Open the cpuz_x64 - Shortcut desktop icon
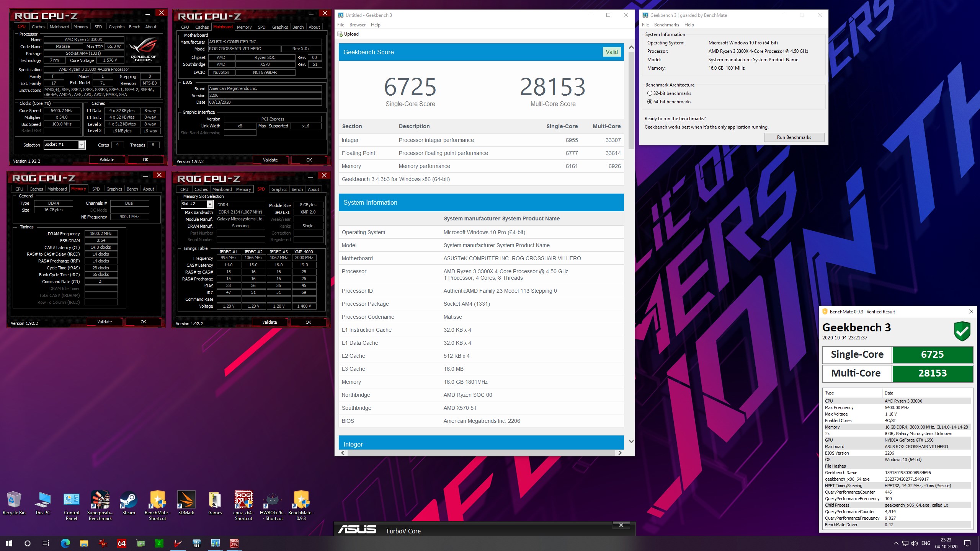 click(243, 506)
